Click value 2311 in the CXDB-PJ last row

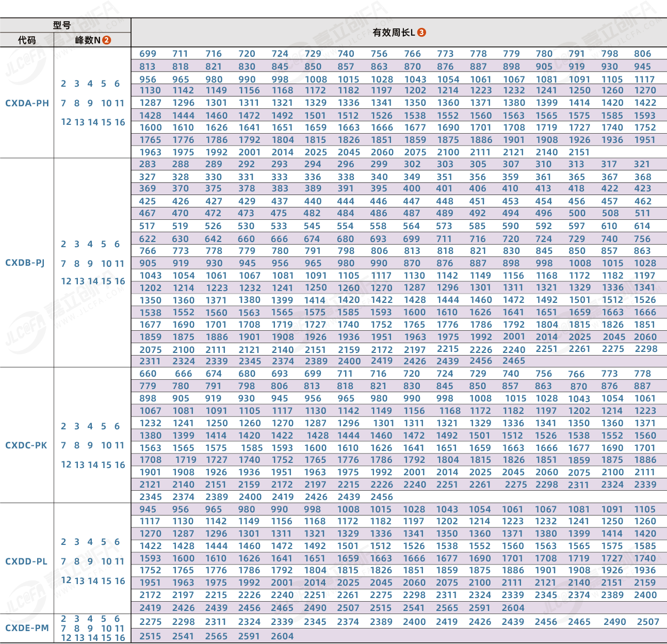pos(150,361)
